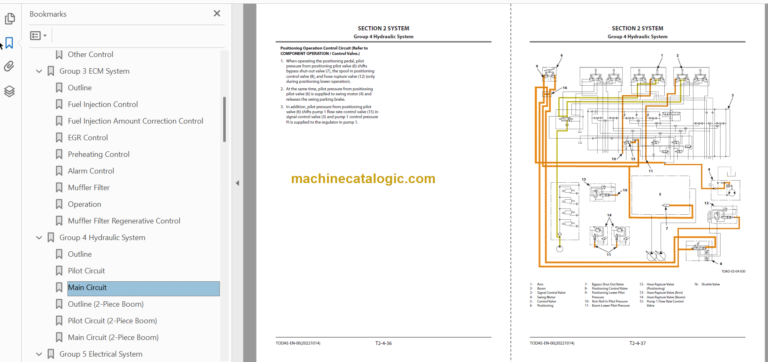Open the Pilot Circuit bookmark
Screen dimensions: 768x362
click(86, 271)
